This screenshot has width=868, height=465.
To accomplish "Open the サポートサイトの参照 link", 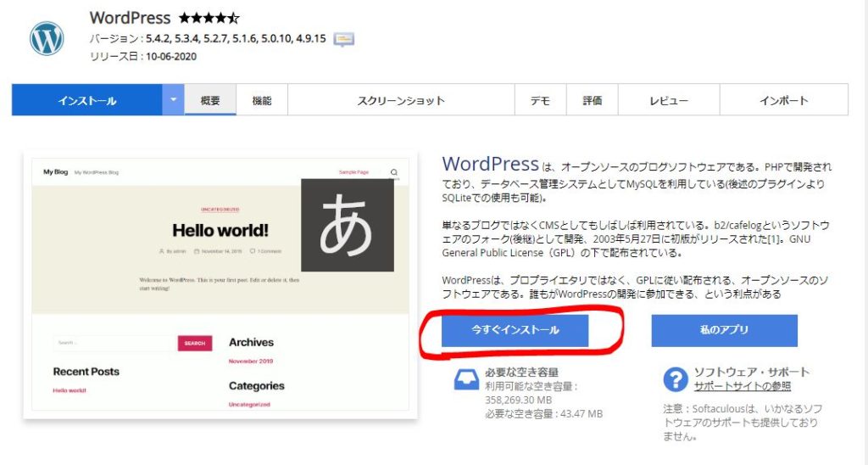I will (x=743, y=386).
